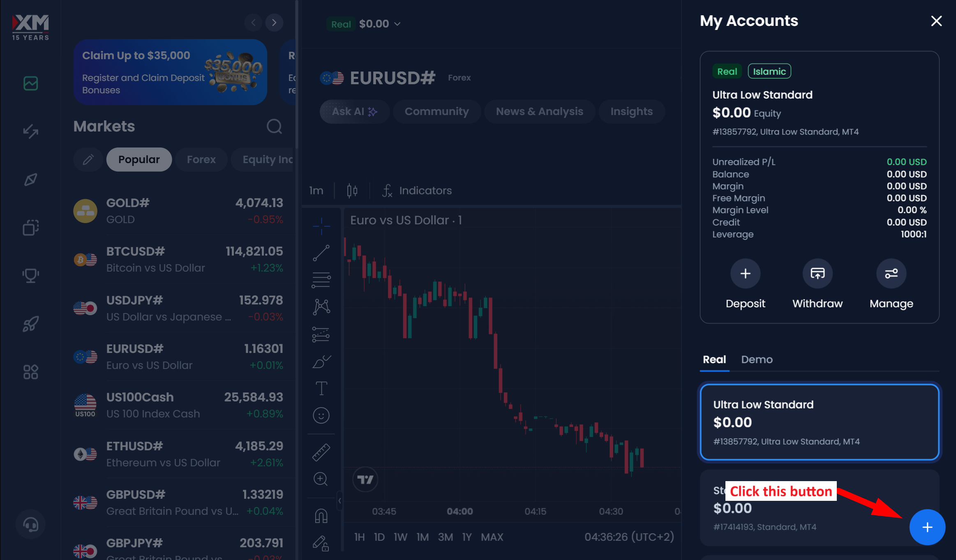The image size is (956, 560).
Task: Click the candlestick chart type icon
Action: pyautogui.click(x=352, y=191)
